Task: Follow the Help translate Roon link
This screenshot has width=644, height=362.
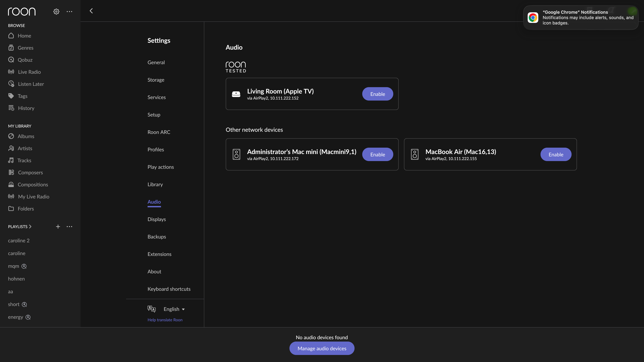Action: pyautogui.click(x=165, y=320)
